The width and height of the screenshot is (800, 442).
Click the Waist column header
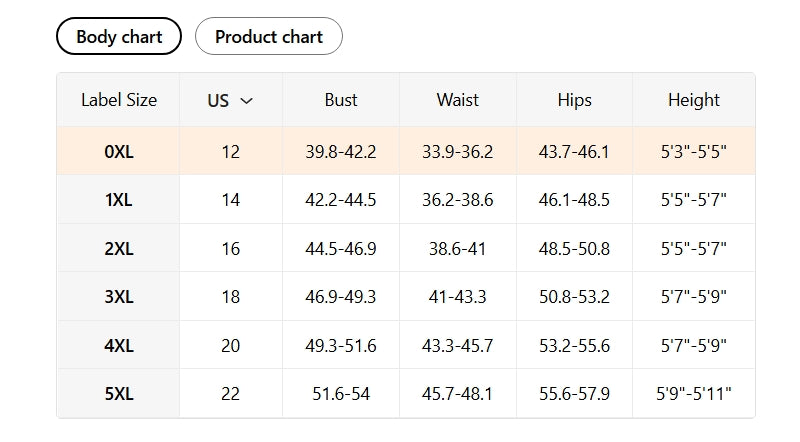pos(457,100)
